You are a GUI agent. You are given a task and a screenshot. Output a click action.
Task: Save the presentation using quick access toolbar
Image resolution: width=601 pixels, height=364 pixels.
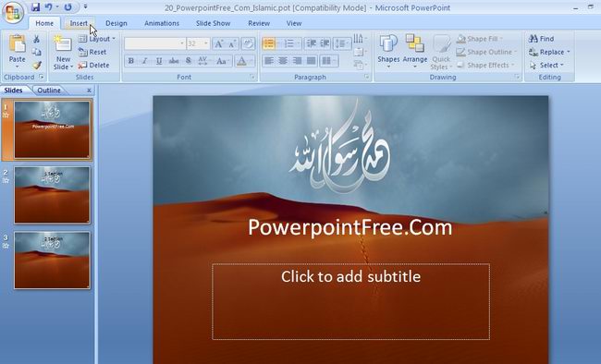pyautogui.click(x=36, y=6)
